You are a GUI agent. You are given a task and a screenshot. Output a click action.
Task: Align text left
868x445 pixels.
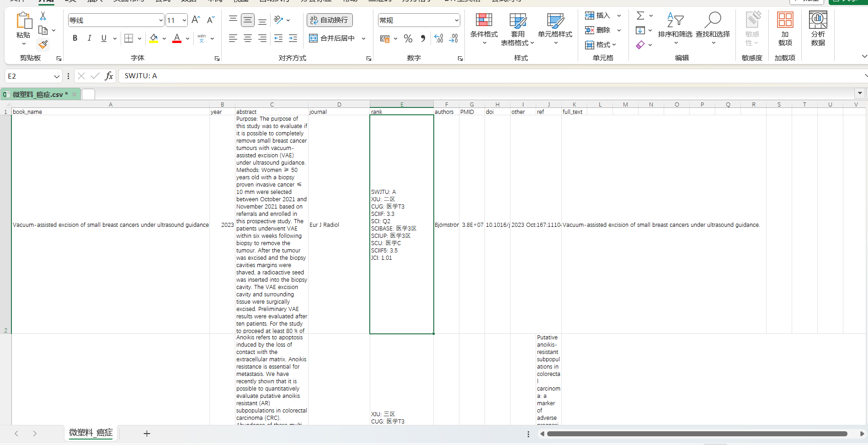point(233,38)
